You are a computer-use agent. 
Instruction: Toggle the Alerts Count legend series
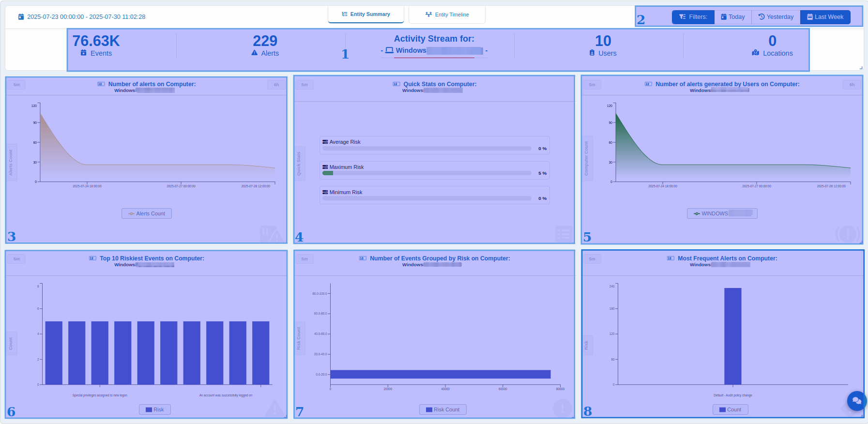pos(147,213)
